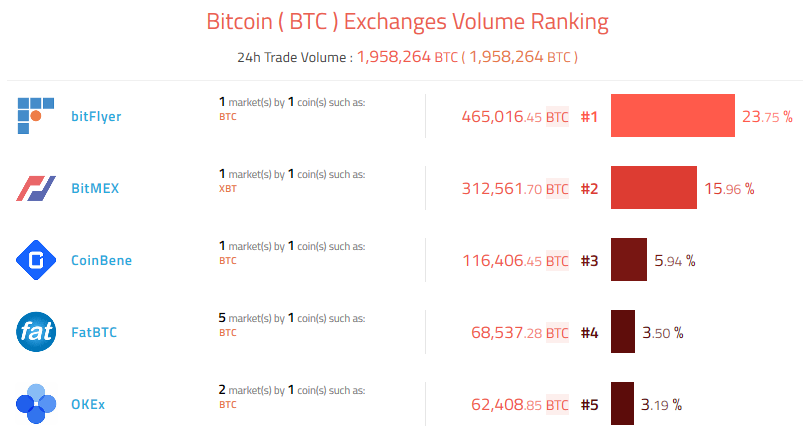Viewport: 803px width, 446px height.
Task: Click the Bitcoin Exchanges Volume Ranking title
Action: point(406,21)
